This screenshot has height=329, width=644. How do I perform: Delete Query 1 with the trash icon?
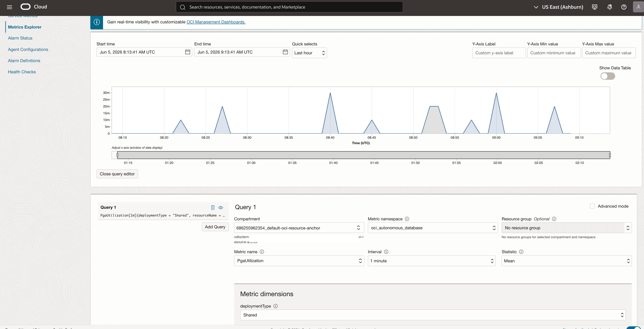pos(213,207)
